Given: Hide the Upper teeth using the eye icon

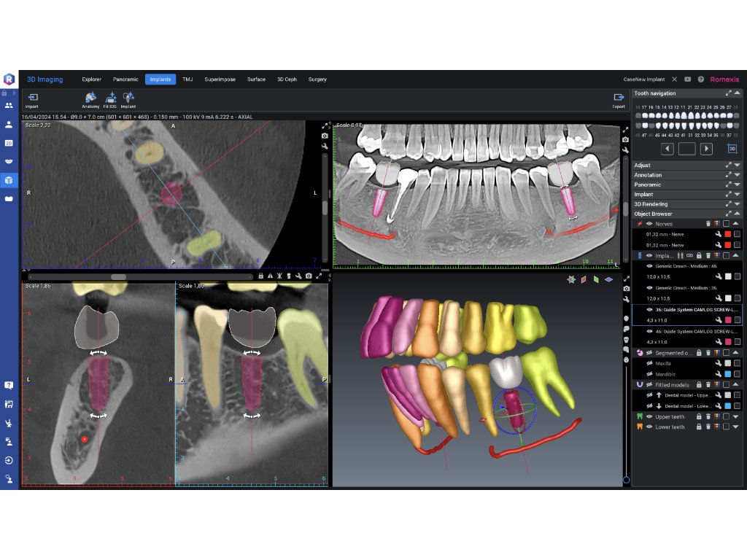Looking at the screenshot, I should (x=649, y=416).
